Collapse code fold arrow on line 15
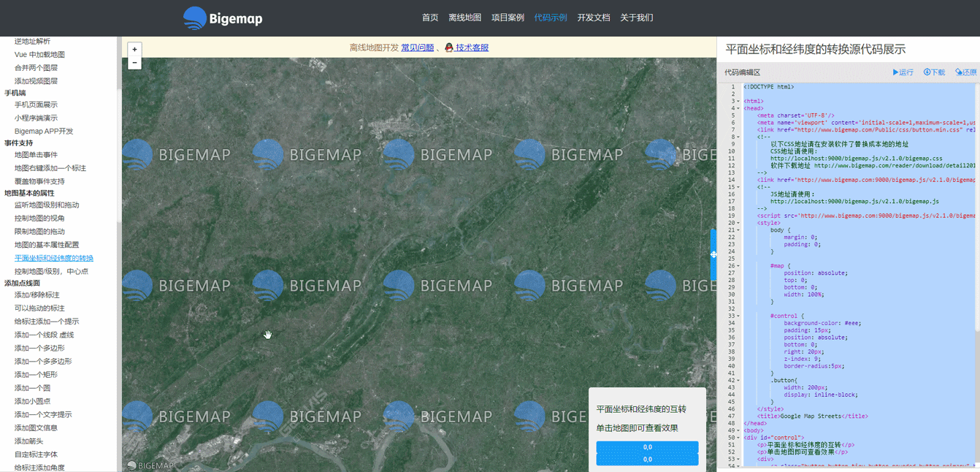 (738, 187)
